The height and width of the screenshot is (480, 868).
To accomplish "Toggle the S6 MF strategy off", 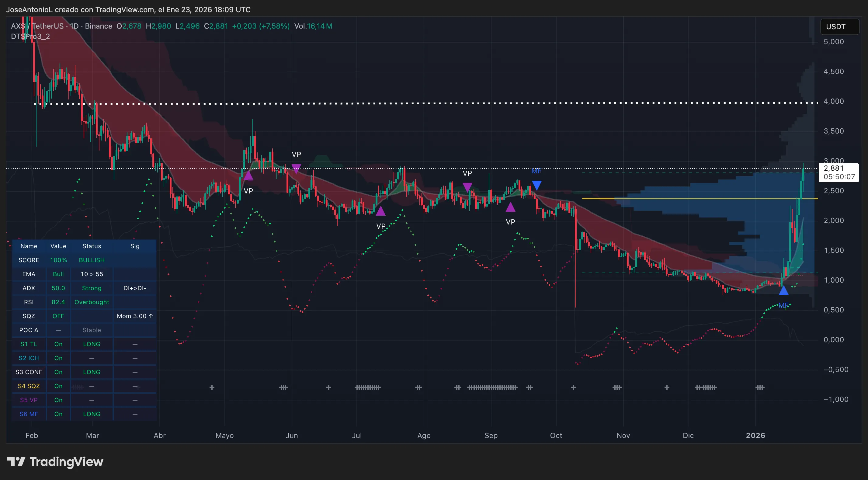I will tap(58, 414).
